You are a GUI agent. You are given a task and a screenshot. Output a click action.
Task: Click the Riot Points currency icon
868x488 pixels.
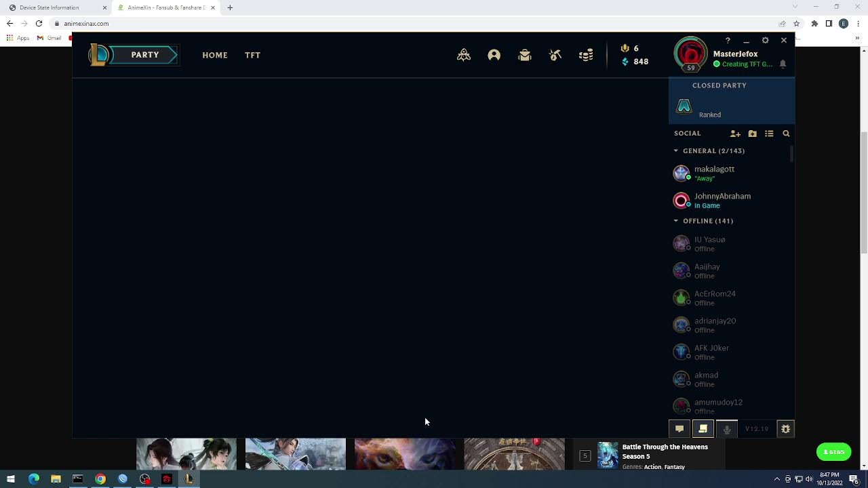pos(625,48)
